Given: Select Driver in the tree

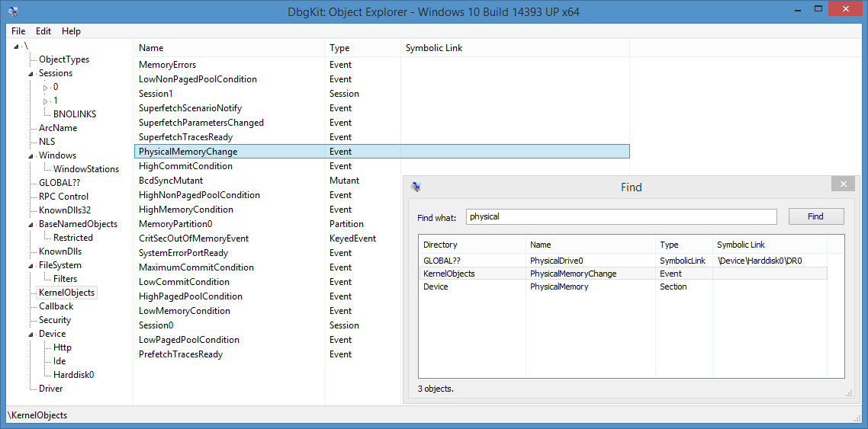Looking at the screenshot, I should click(50, 389).
